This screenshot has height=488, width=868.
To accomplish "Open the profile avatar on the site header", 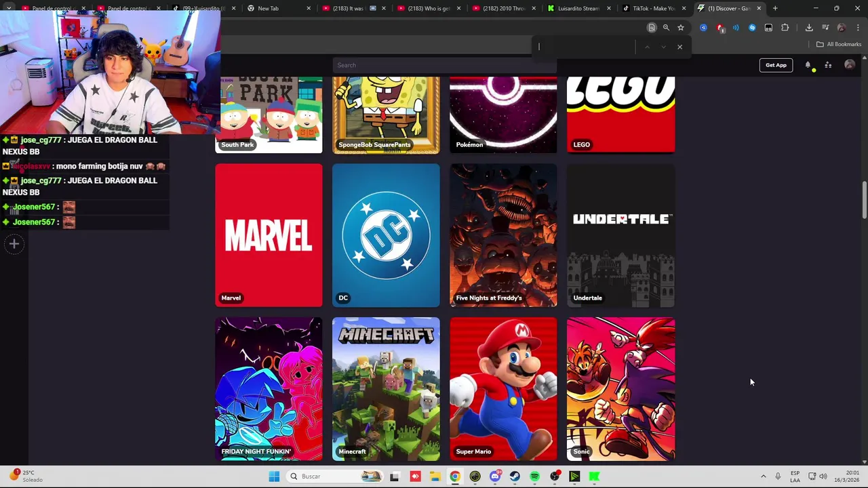I will point(850,65).
